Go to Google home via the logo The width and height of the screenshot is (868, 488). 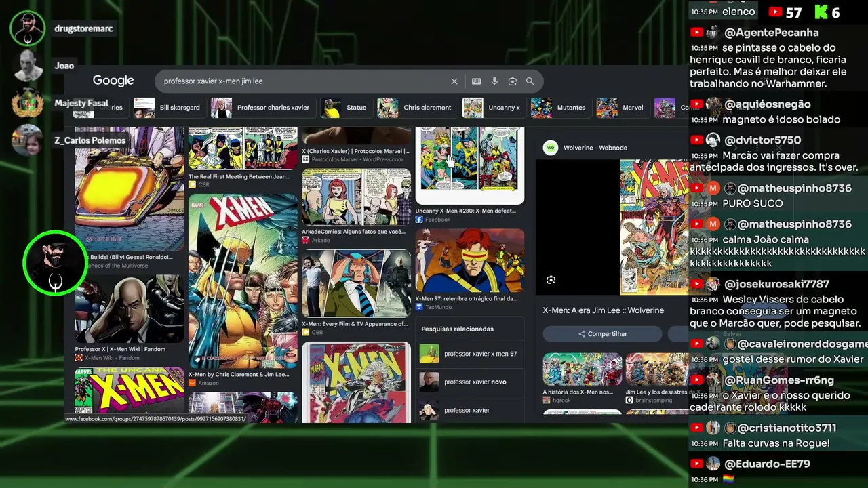click(113, 81)
